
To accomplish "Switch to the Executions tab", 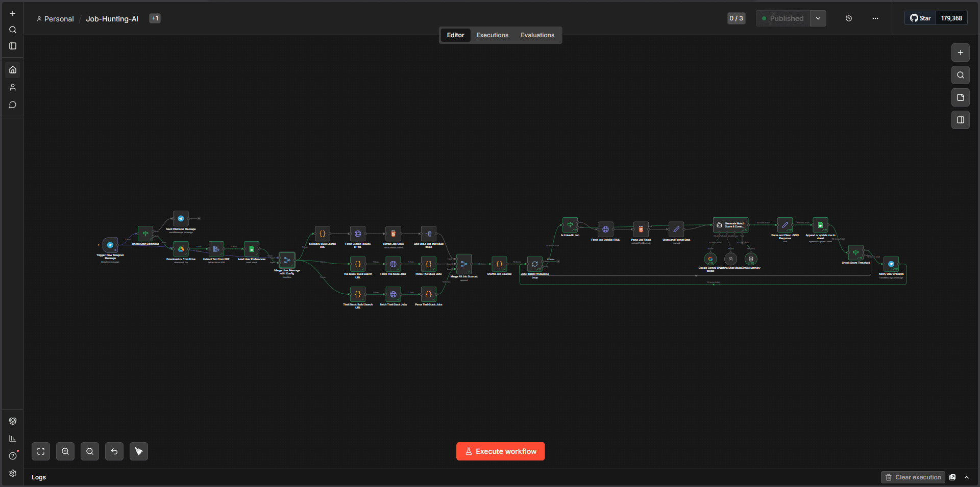I will click(x=492, y=35).
